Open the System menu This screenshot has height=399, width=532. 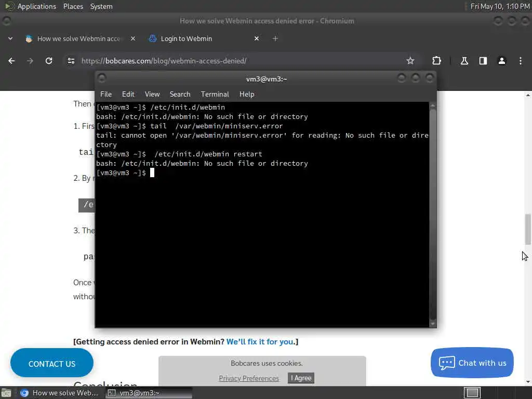(101, 6)
